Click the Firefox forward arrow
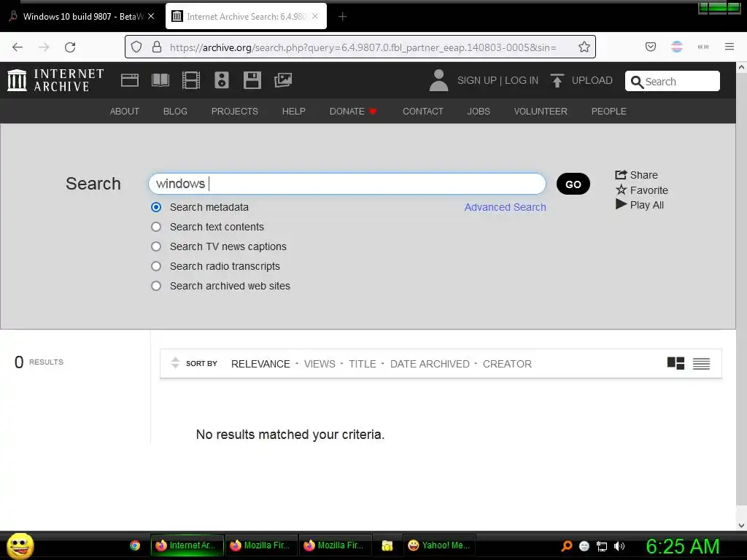Screen dimensions: 747x560 click(x=44, y=47)
